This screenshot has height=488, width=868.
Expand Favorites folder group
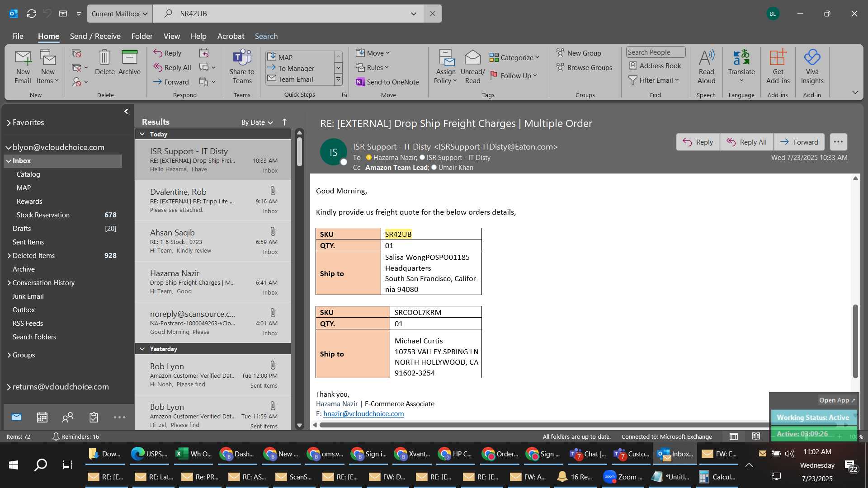(9, 122)
